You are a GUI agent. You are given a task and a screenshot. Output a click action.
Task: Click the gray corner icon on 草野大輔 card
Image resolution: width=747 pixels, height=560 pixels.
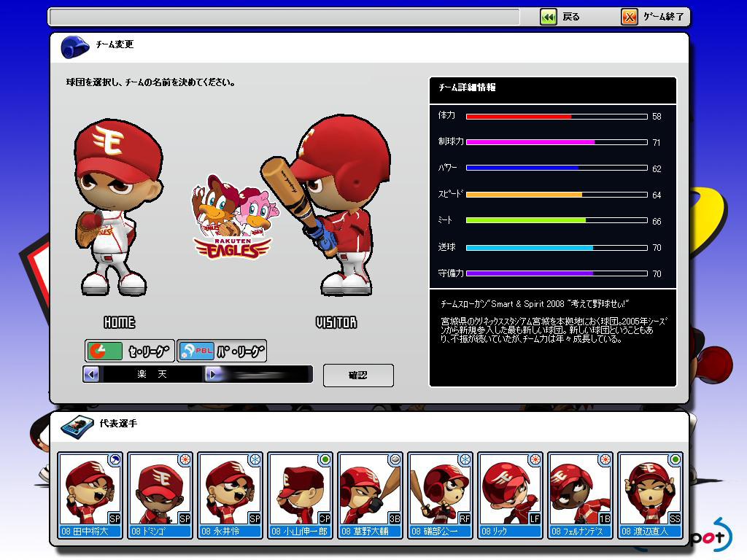395,460
